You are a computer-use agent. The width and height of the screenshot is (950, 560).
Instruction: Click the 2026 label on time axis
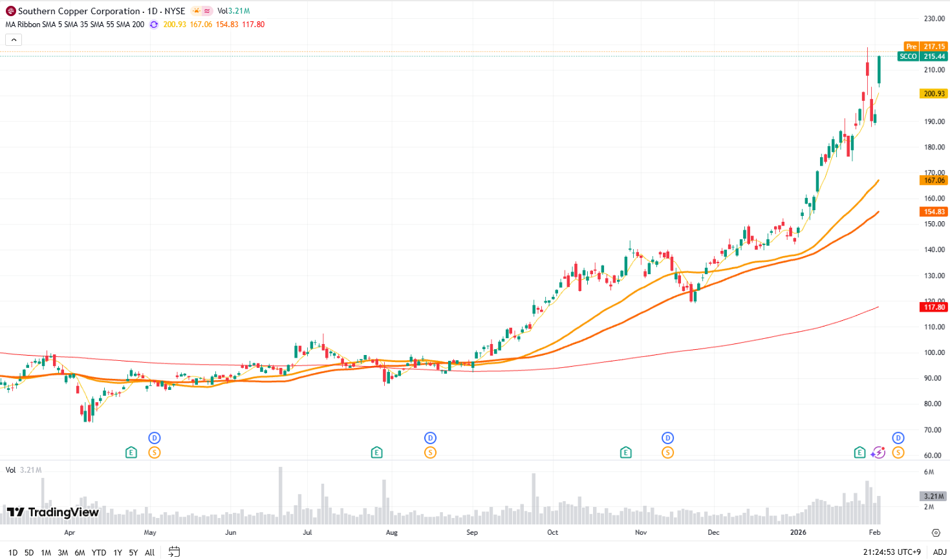799,533
